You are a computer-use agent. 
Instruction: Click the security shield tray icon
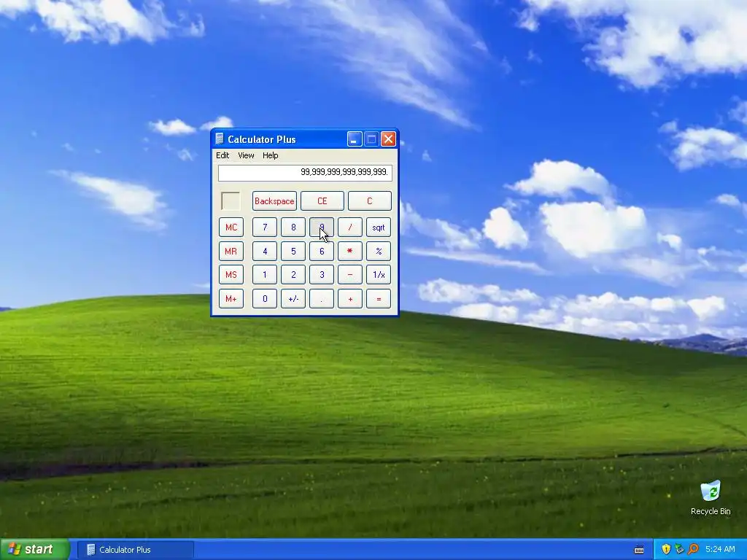666,550
